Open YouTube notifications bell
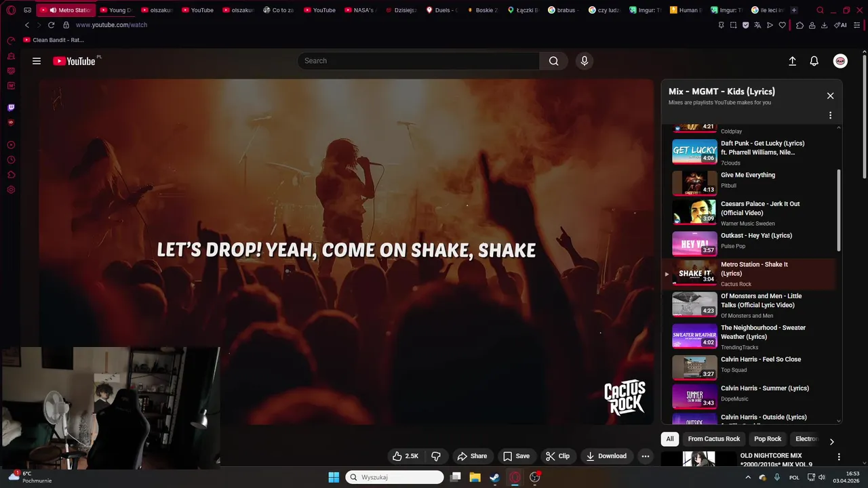 (814, 61)
